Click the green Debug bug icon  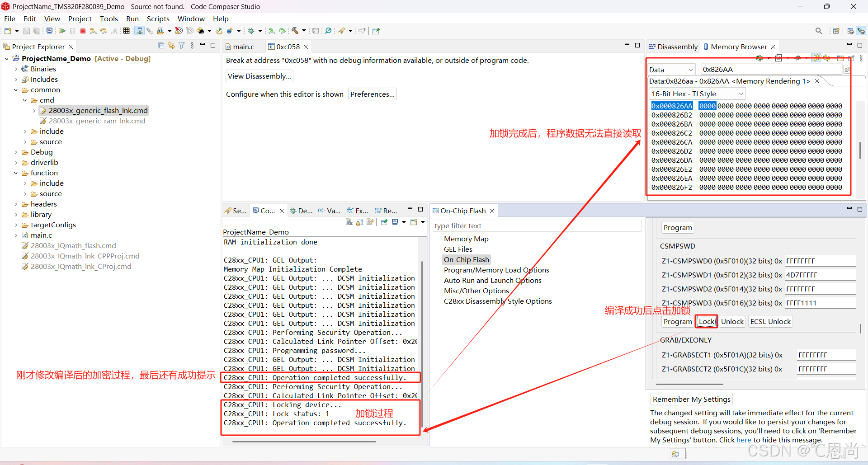pyautogui.click(x=251, y=31)
